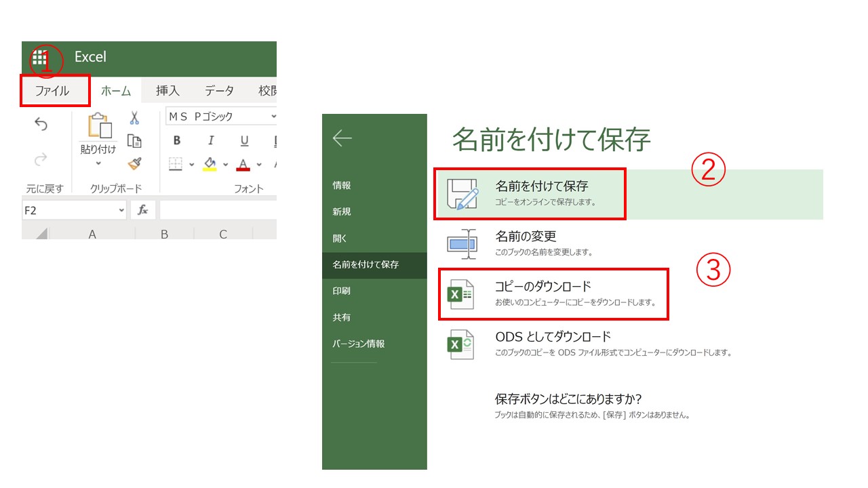Click the red font color A icon

point(243,164)
